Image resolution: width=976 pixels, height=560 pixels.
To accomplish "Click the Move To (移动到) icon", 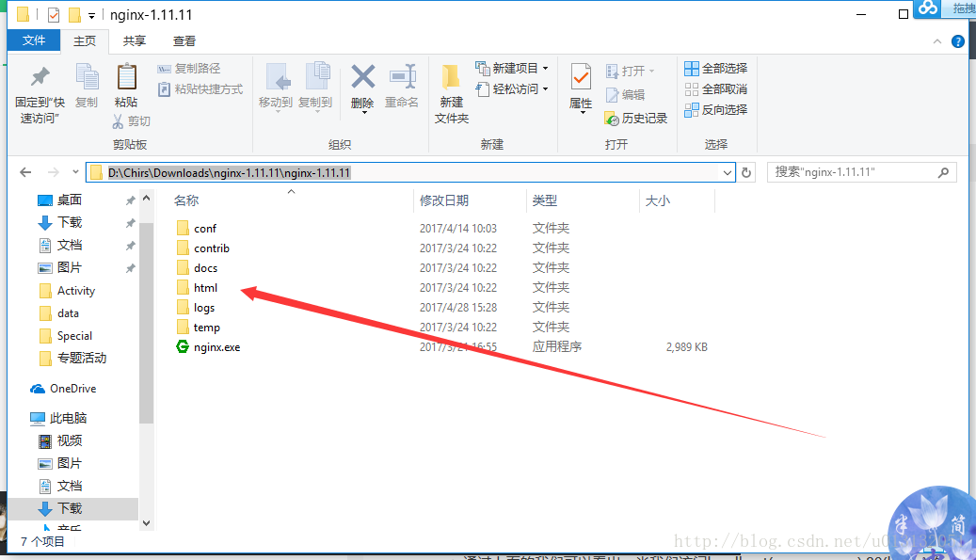I will (277, 77).
